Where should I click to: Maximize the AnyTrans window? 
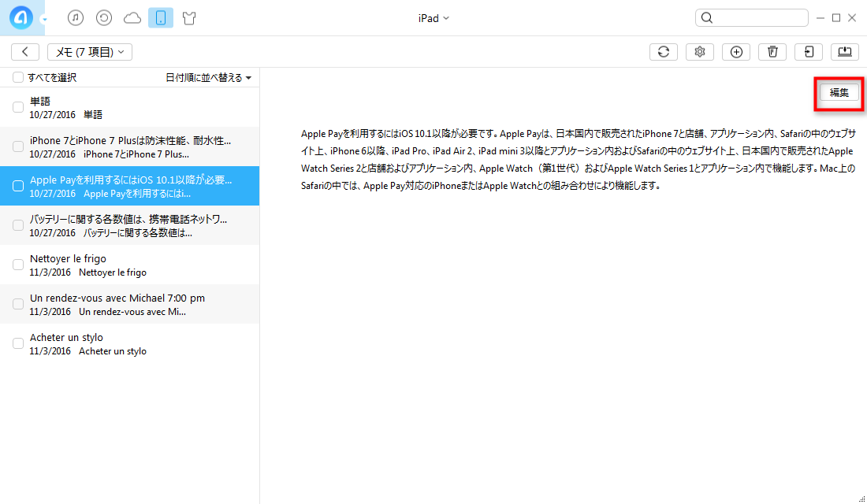point(836,17)
